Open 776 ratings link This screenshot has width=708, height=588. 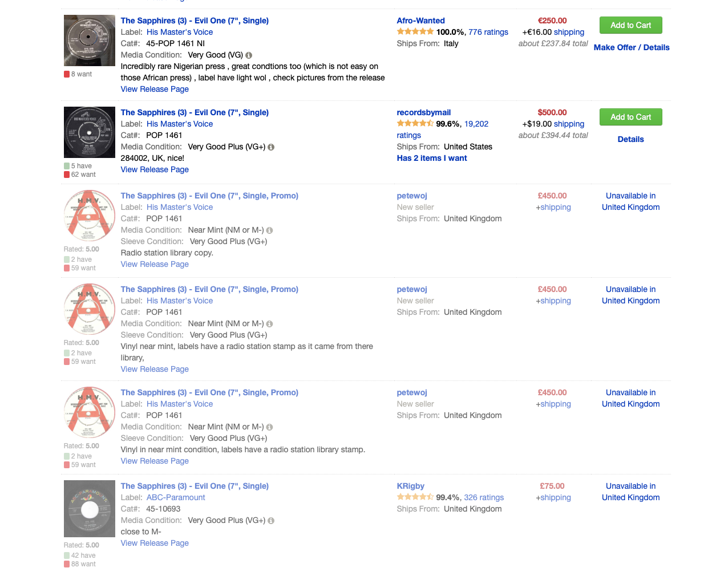tap(488, 32)
